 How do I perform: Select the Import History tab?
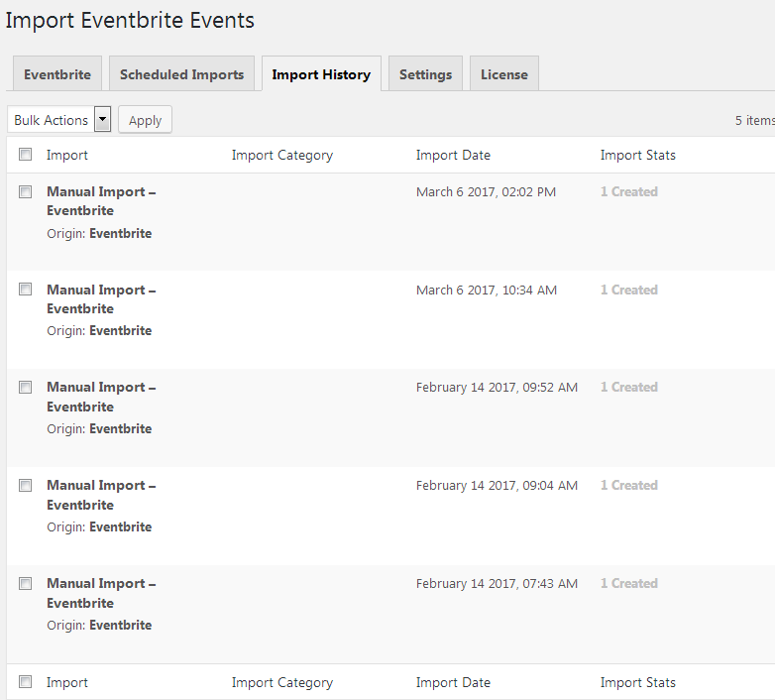321,74
